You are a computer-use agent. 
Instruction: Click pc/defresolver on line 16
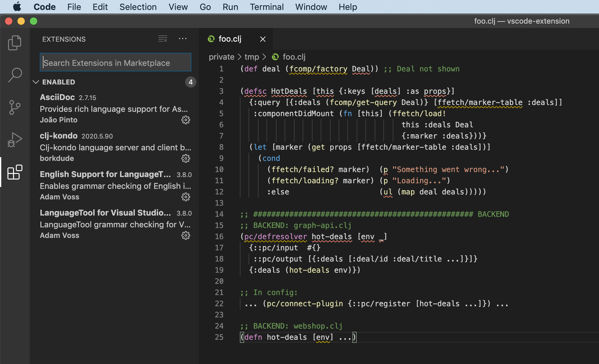click(x=276, y=237)
